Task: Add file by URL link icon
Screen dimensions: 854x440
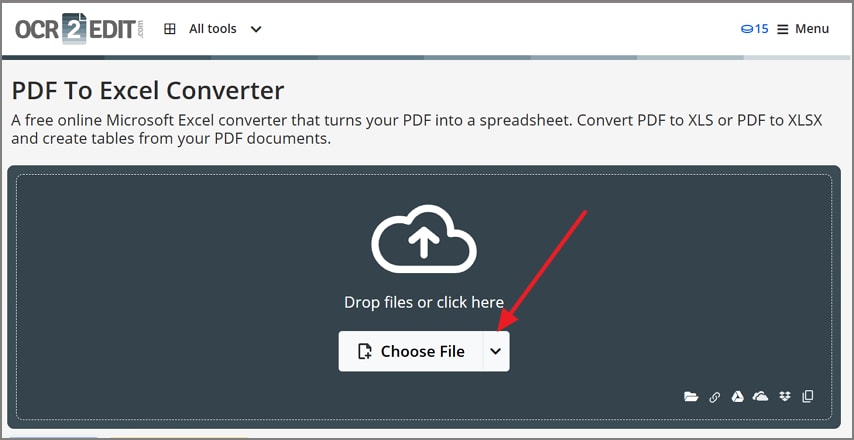Action: (x=715, y=397)
